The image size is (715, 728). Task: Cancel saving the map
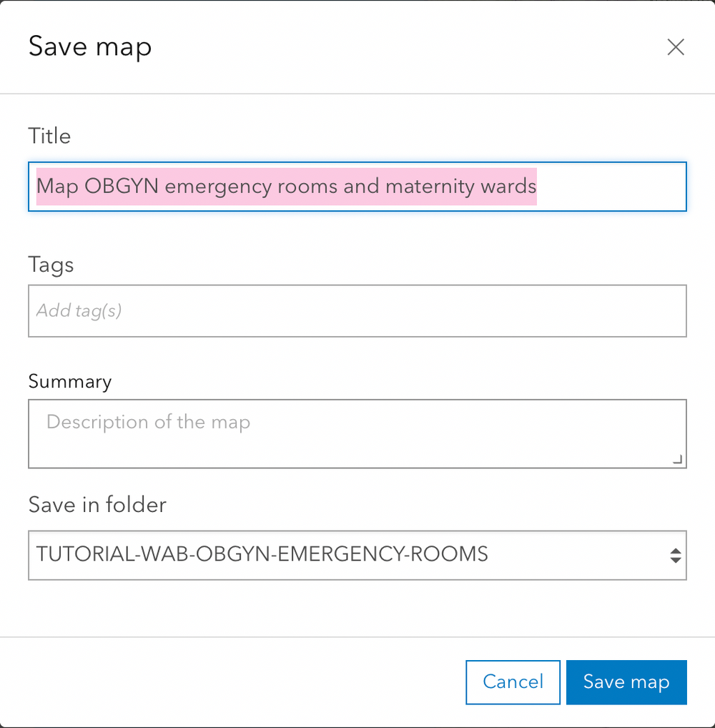pos(513,682)
